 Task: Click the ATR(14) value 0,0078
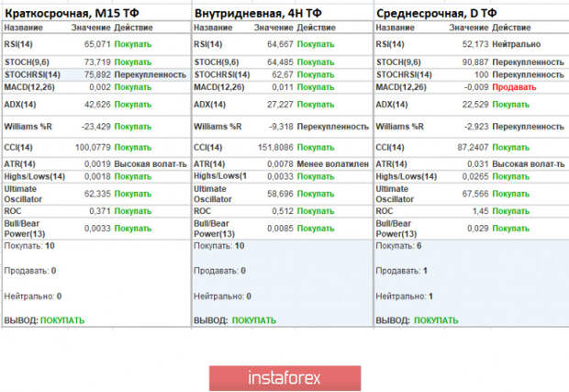click(280, 164)
